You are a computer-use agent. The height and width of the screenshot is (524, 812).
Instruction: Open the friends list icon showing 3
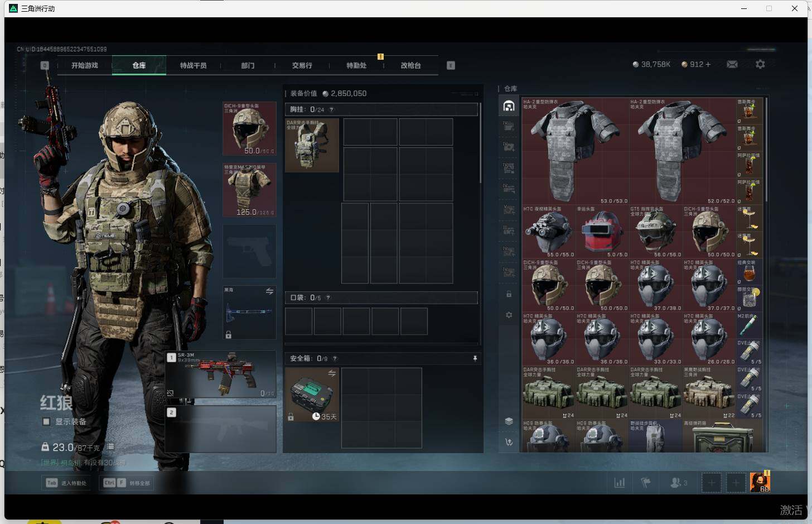(678, 483)
